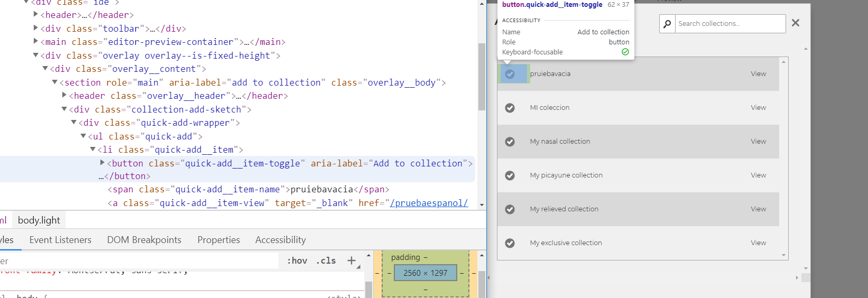Collapse the ul quick-add node
Screen dimensions: 868x298
[83, 136]
